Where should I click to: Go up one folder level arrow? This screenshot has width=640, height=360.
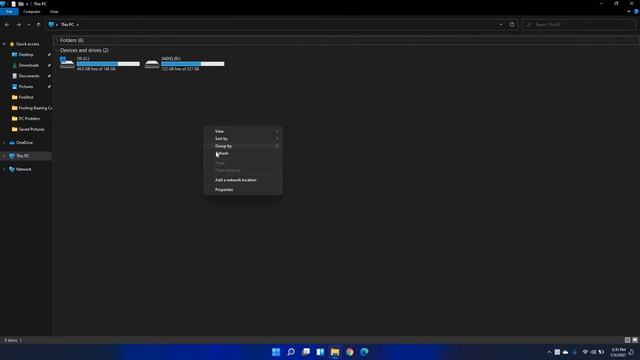(38, 24)
